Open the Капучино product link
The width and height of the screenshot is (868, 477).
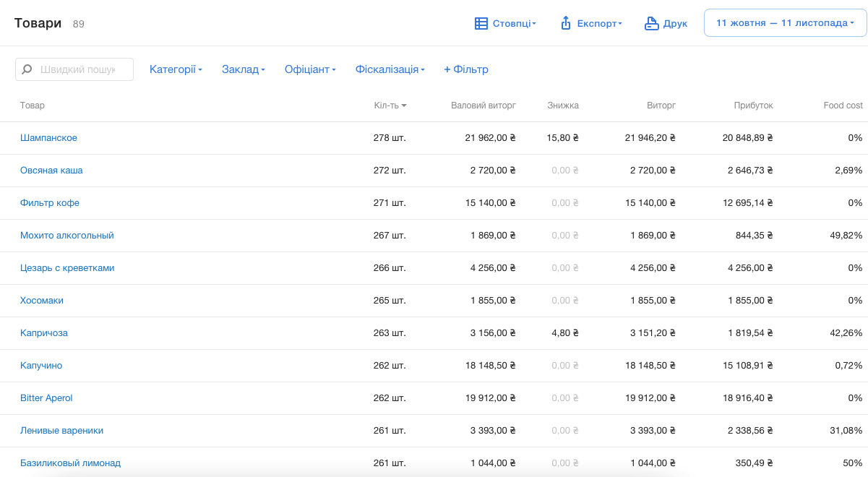[41, 366]
